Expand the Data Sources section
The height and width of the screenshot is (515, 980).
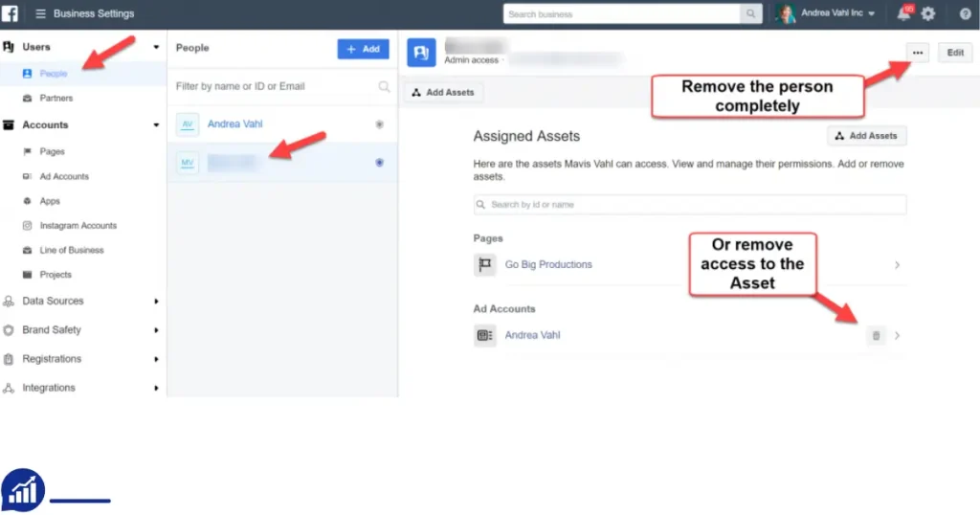[156, 302]
